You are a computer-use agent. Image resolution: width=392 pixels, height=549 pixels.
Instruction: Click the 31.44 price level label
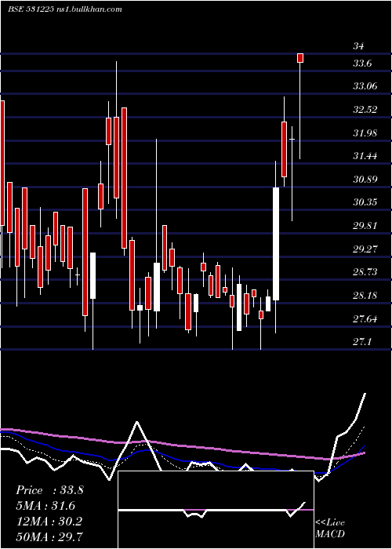pos(365,156)
